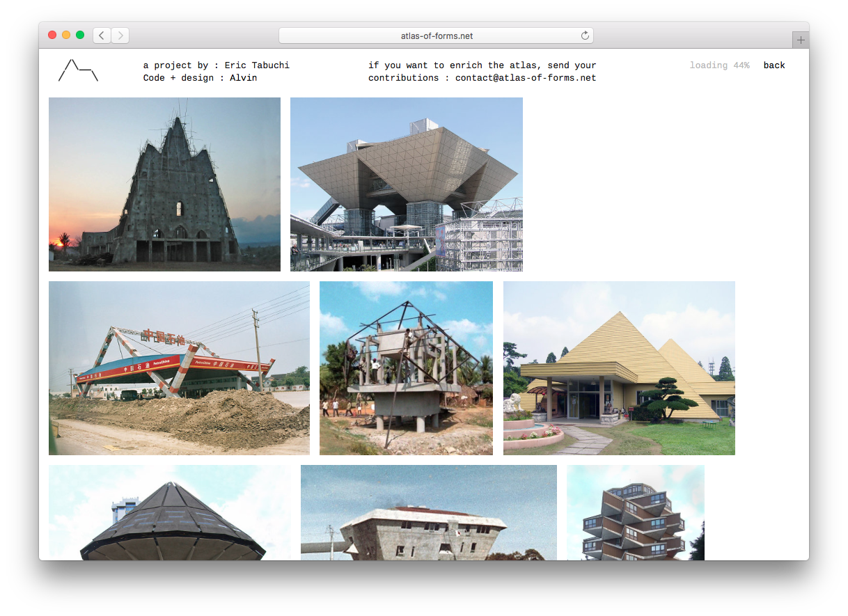The image size is (848, 616).
Task: Go forward using the browser forward arrow
Action: (120, 35)
